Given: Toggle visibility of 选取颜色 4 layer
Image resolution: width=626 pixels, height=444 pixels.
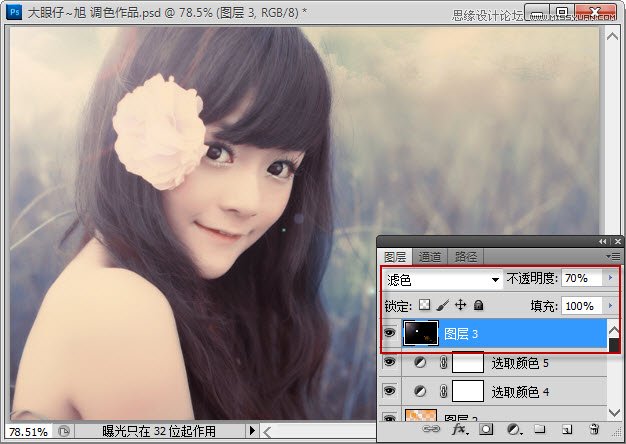Looking at the screenshot, I should [390, 391].
